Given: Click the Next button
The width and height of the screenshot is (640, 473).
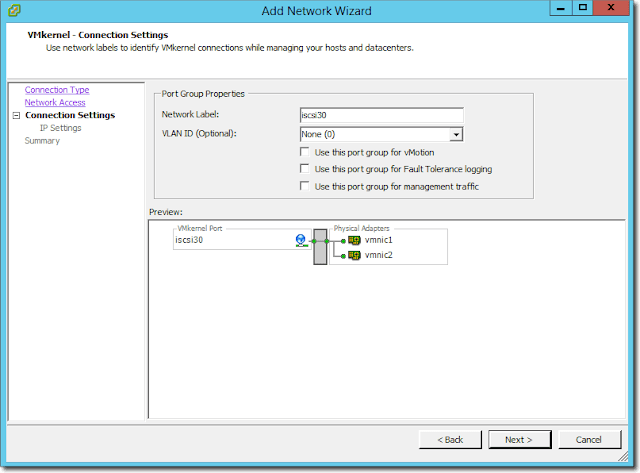Looking at the screenshot, I should click(x=519, y=439).
